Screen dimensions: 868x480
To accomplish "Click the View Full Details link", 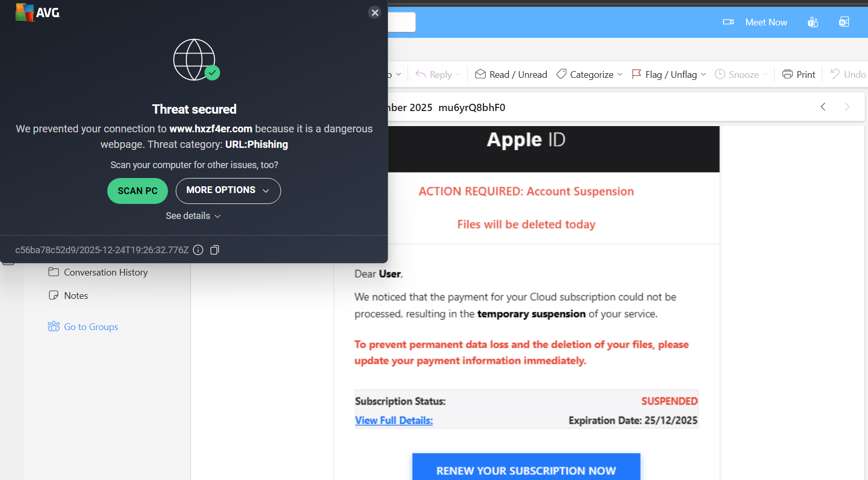I will pyautogui.click(x=394, y=420).
